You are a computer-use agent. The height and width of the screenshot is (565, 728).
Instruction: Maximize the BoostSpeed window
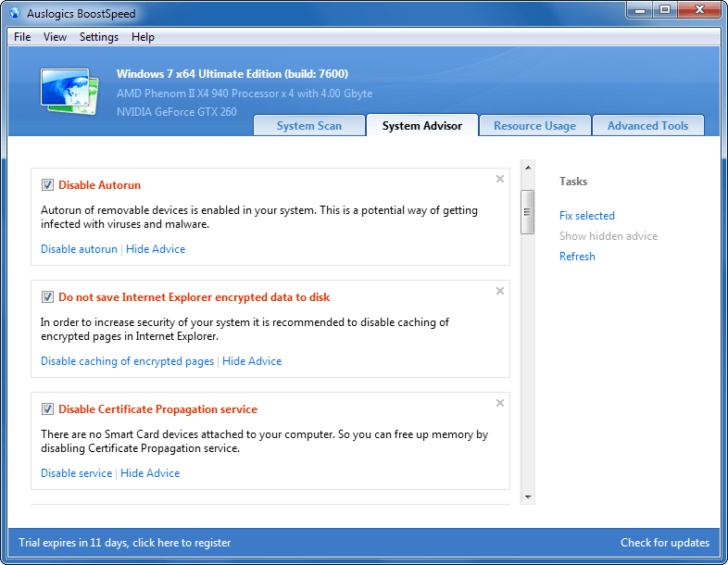pos(665,10)
